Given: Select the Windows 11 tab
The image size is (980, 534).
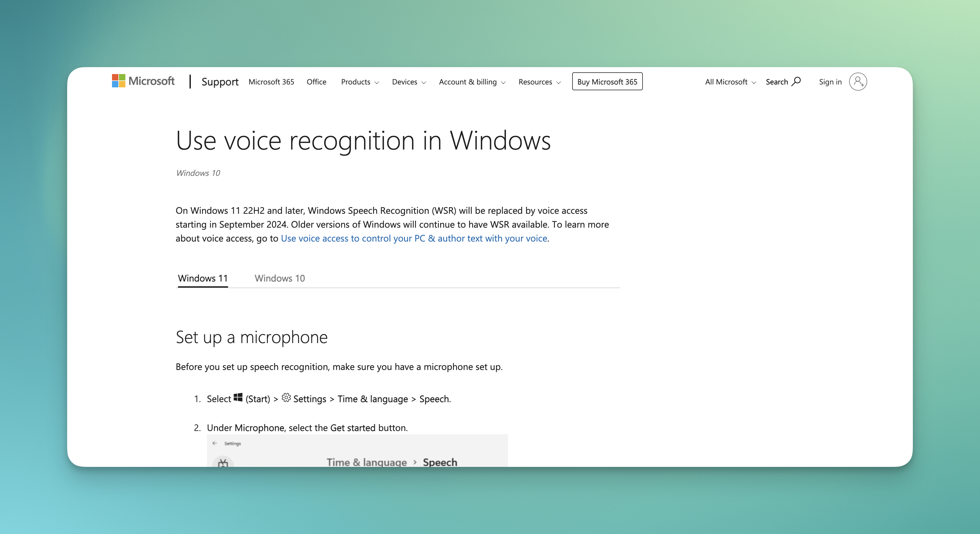Looking at the screenshot, I should (x=203, y=278).
